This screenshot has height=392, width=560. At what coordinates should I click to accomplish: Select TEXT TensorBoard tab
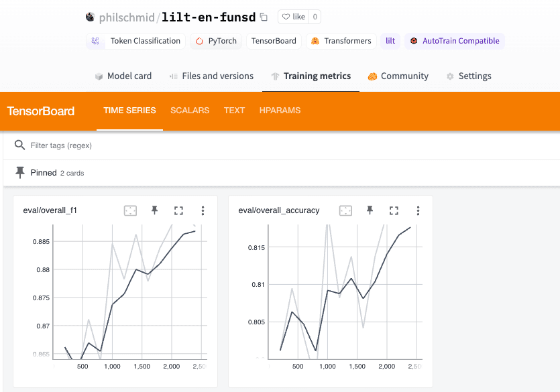[234, 111]
